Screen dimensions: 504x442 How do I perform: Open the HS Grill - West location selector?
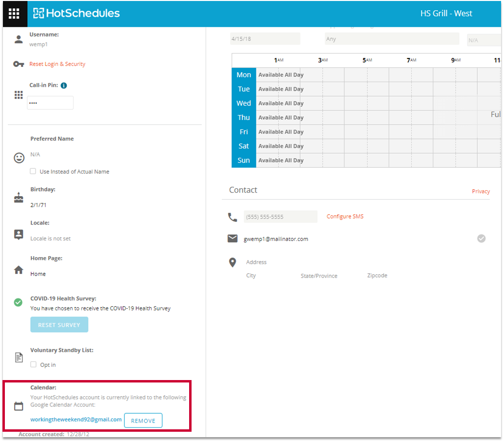pyautogui.click(x=446, y=14)
